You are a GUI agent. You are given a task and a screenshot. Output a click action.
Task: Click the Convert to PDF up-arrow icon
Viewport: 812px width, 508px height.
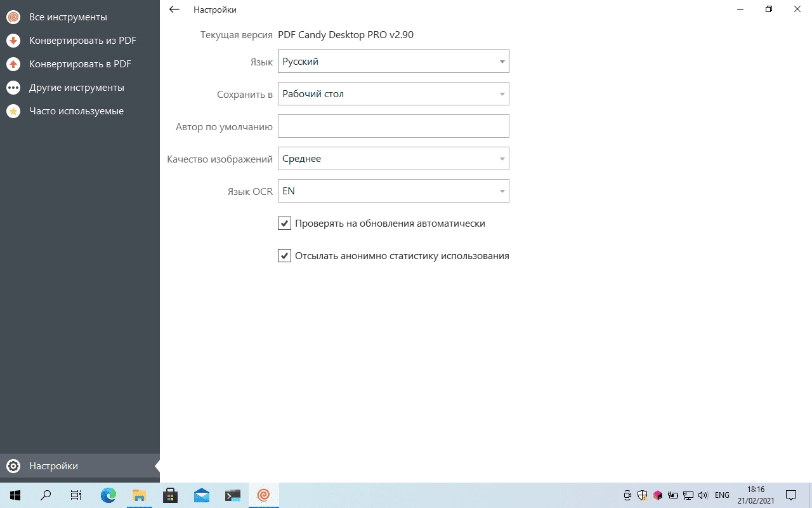pyautogui.click(x=13, y=64)
